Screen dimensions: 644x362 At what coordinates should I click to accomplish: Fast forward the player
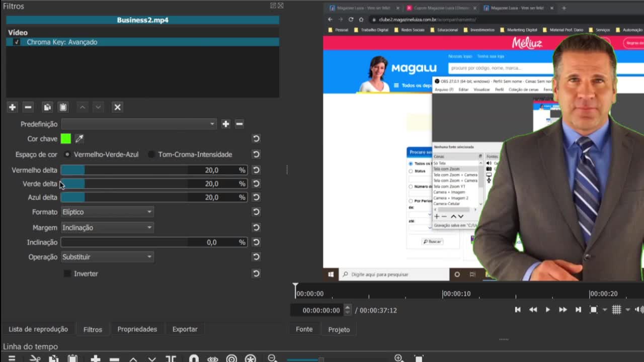[x=563, y=310]
